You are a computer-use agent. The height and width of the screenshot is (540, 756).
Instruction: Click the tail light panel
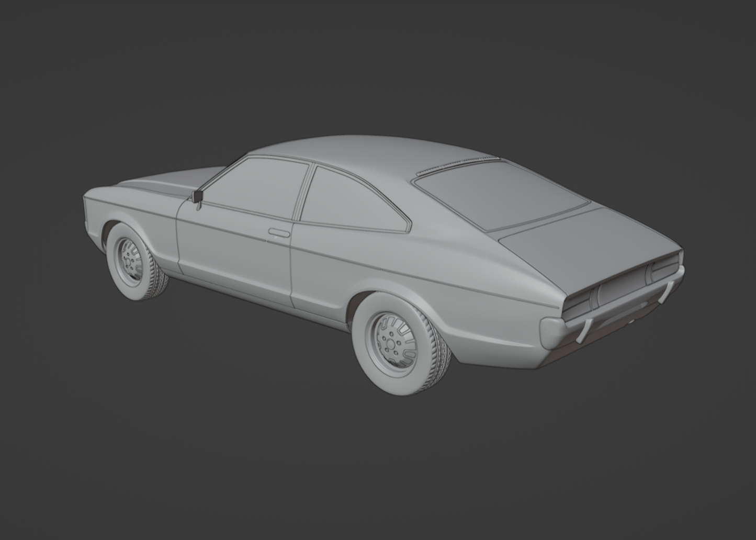click(623, 285)
